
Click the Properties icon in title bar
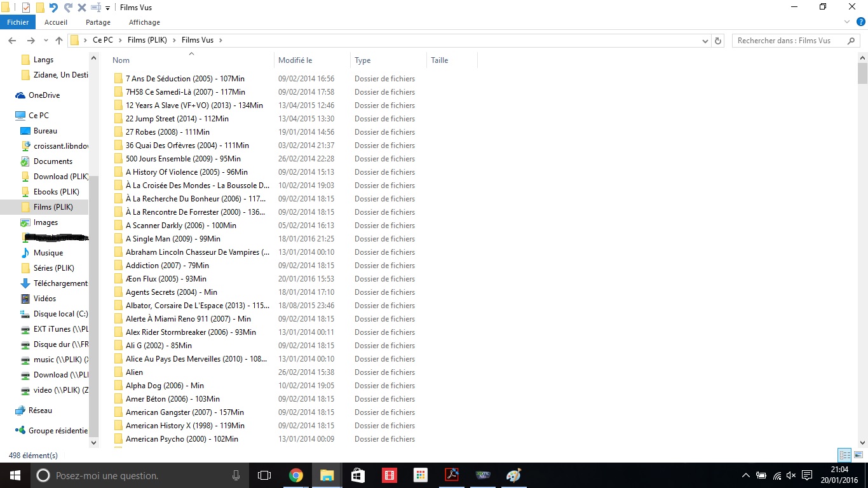[x=26, y=8]
